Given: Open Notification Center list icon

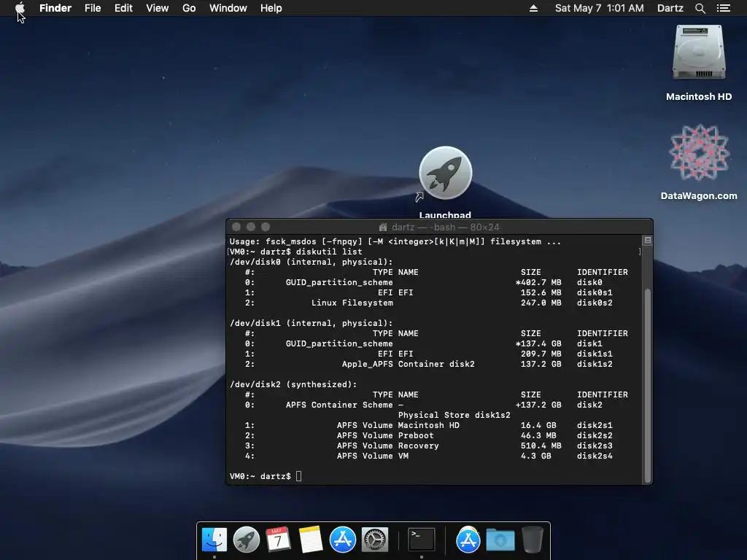Looking at the screenshot, I should [724, 8].
